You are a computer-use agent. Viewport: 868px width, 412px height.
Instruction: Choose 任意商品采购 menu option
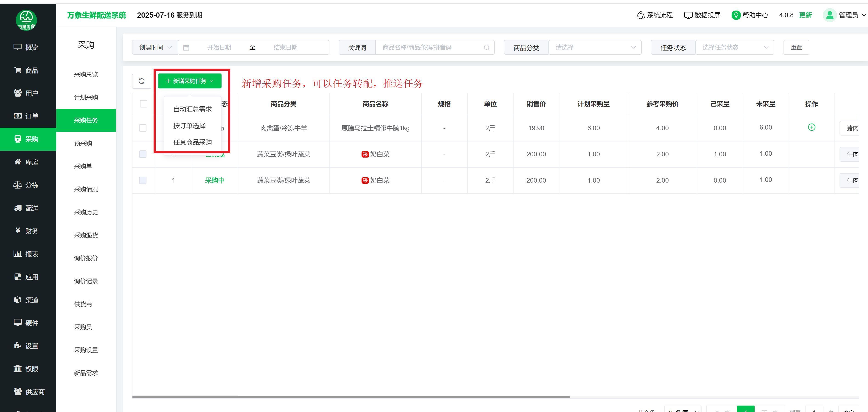click(192, 142)
